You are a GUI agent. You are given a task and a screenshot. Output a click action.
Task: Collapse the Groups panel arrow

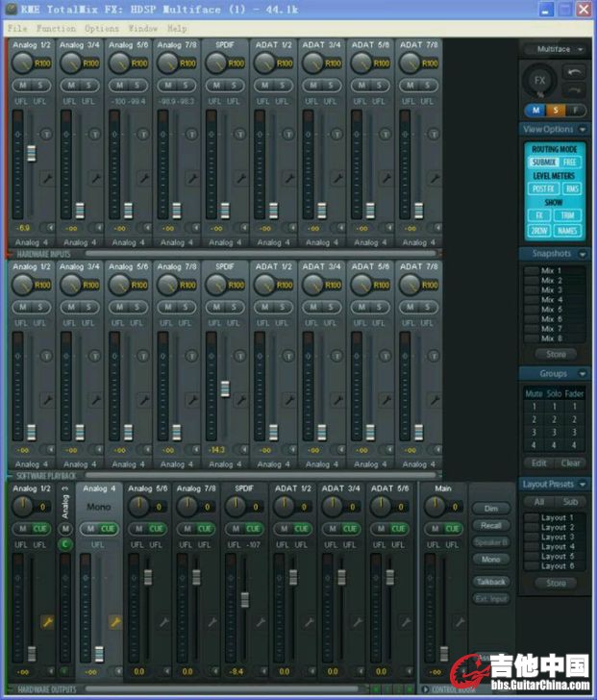[583, 374]
